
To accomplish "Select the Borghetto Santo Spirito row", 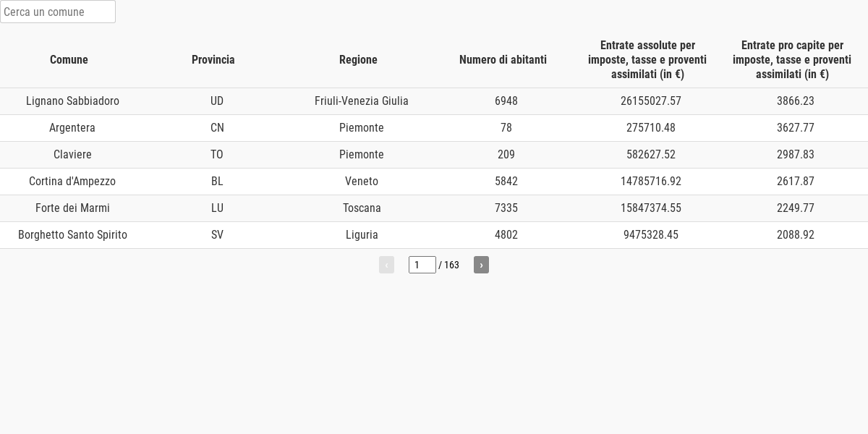I will [x=72, y=235].
